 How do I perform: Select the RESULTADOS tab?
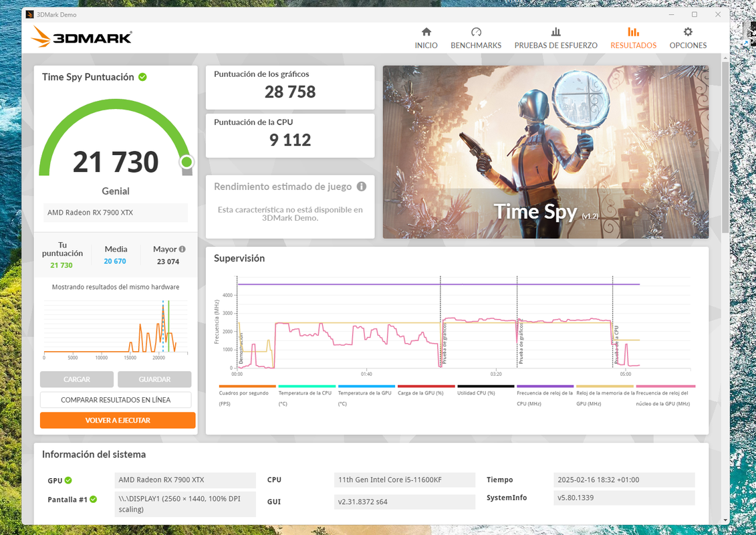[634, 45]
